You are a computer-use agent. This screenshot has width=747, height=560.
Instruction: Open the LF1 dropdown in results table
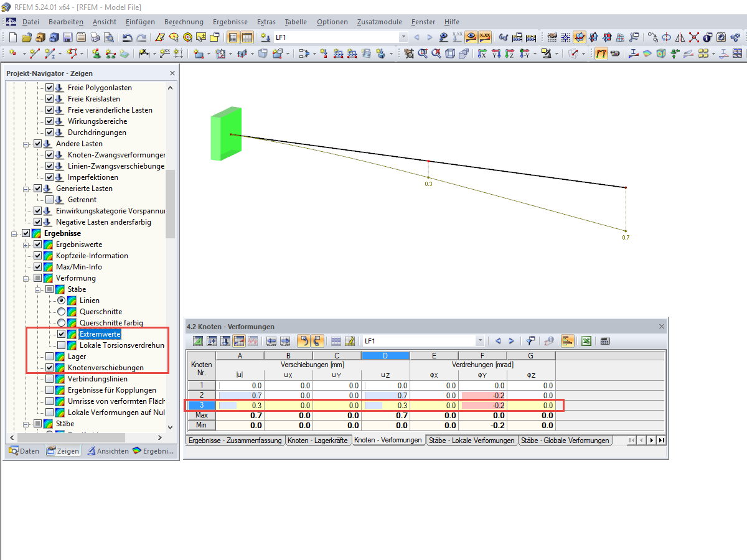coord(480,341)
